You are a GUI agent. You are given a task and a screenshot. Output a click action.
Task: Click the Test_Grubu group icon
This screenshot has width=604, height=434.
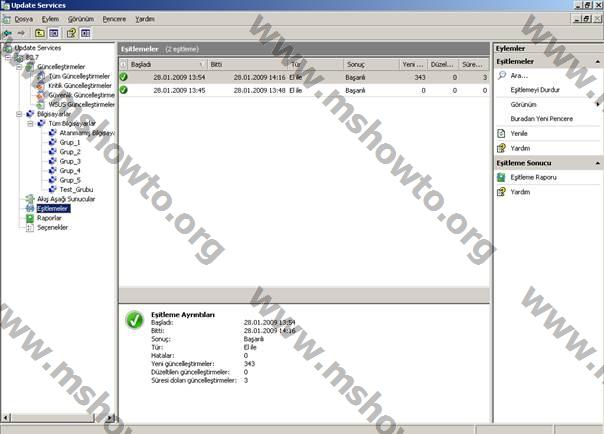click(x=53, y=189)
